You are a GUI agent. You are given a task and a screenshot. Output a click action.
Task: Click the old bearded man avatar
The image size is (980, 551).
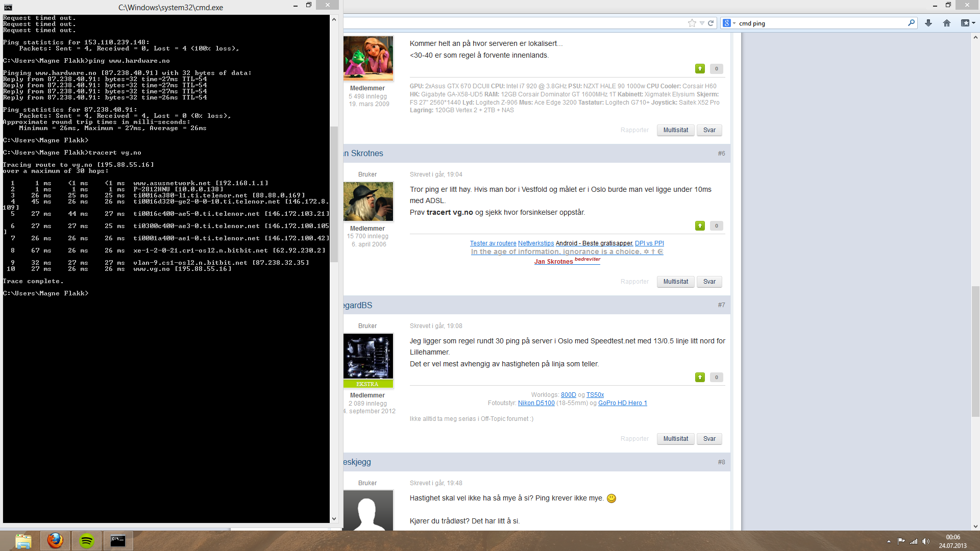368,201
